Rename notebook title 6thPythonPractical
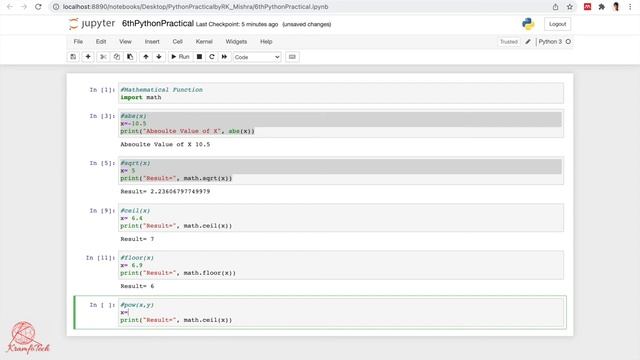The image size is (640, 360). coord(158,24)
